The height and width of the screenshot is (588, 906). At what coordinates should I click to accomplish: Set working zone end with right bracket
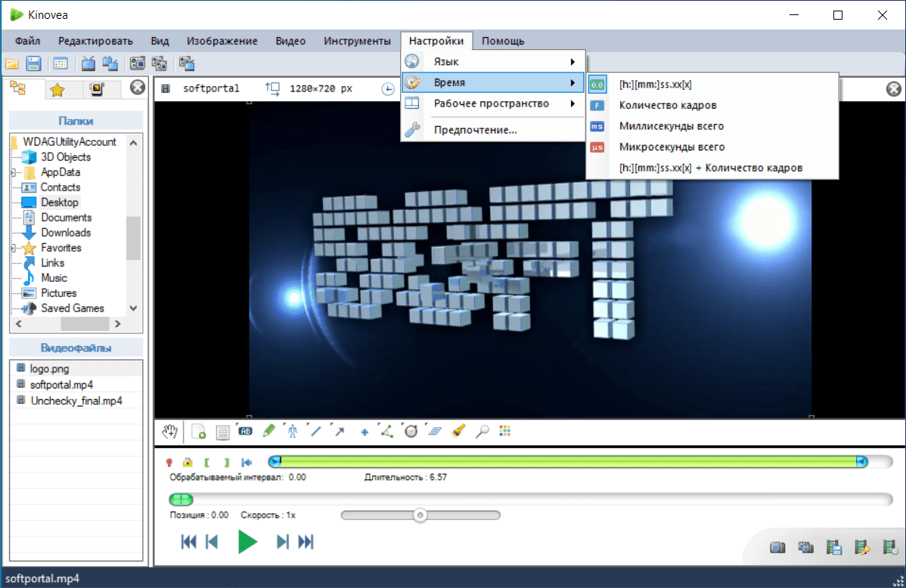click(227, 462)
